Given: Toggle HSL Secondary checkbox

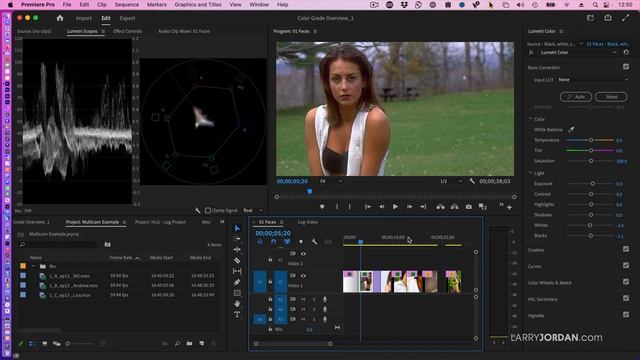Looking at the screenshot, I should click(x=626, y=298).
